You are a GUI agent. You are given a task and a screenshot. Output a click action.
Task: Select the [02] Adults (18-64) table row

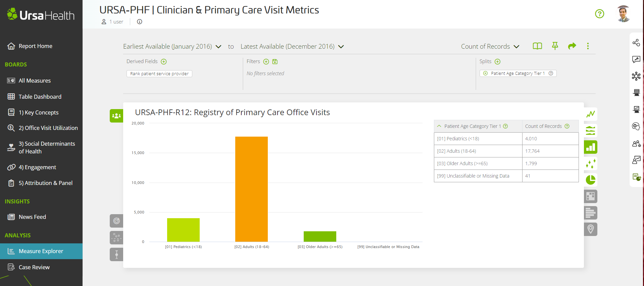tap(506, 151)
